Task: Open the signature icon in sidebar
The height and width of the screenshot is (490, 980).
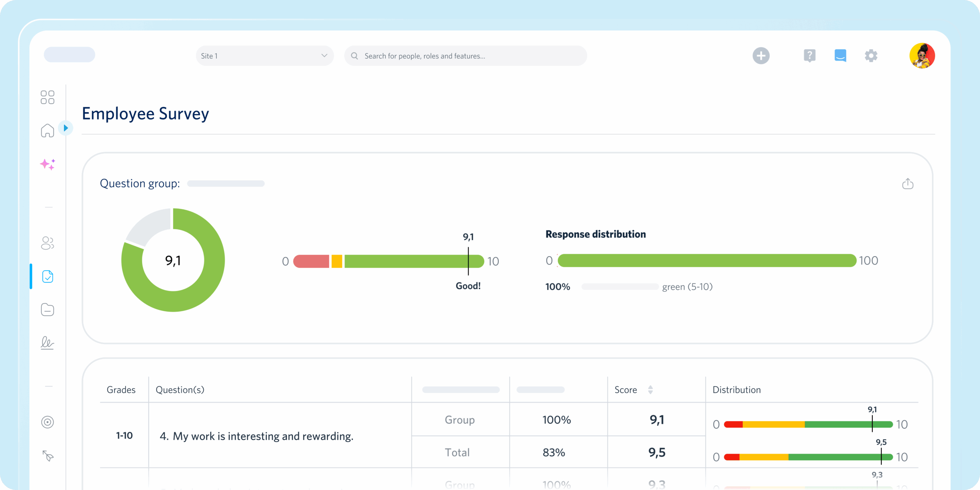Action: [47, 343]
